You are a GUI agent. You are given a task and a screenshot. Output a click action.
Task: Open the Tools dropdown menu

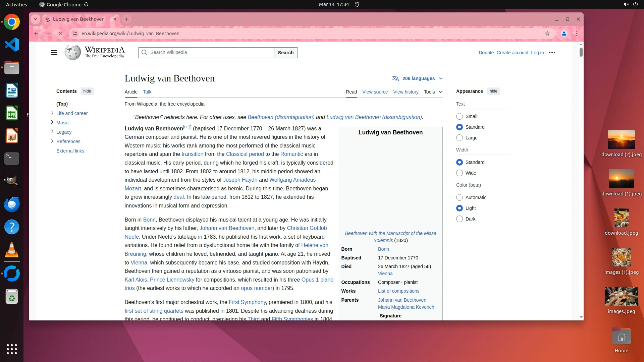pyautogui.click(x=433, y=92)
